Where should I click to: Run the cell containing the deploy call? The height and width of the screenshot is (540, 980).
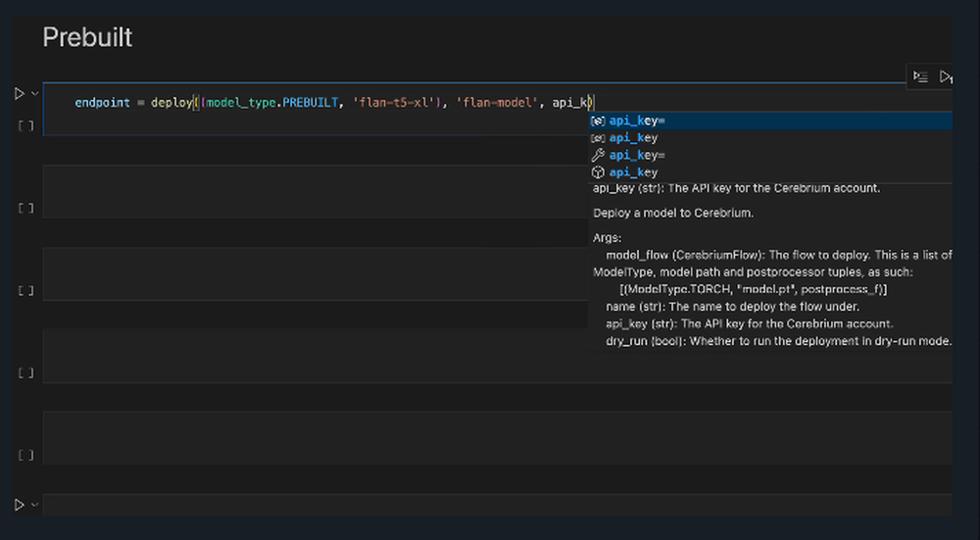point(20,94)
